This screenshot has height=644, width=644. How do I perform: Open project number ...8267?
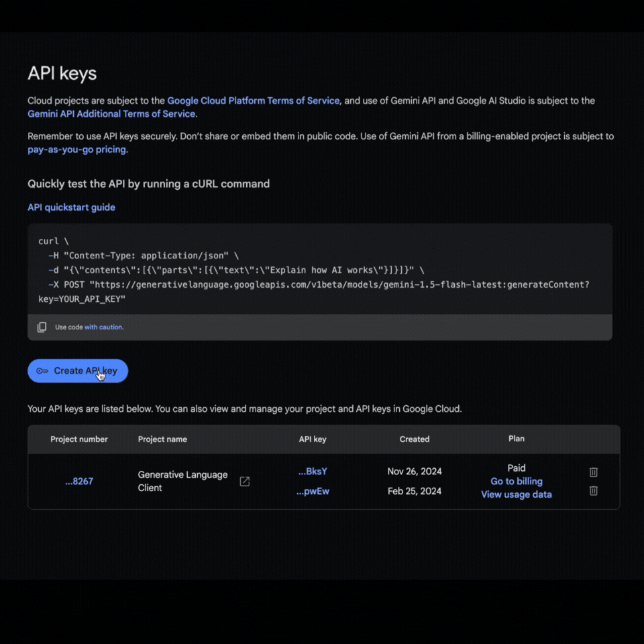point(78,481)
